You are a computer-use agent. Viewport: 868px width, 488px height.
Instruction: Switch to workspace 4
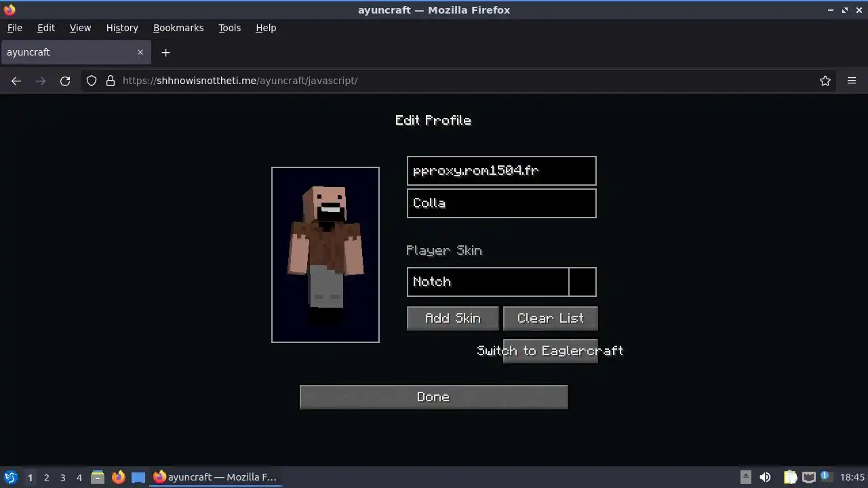click(x=79, y=477)
